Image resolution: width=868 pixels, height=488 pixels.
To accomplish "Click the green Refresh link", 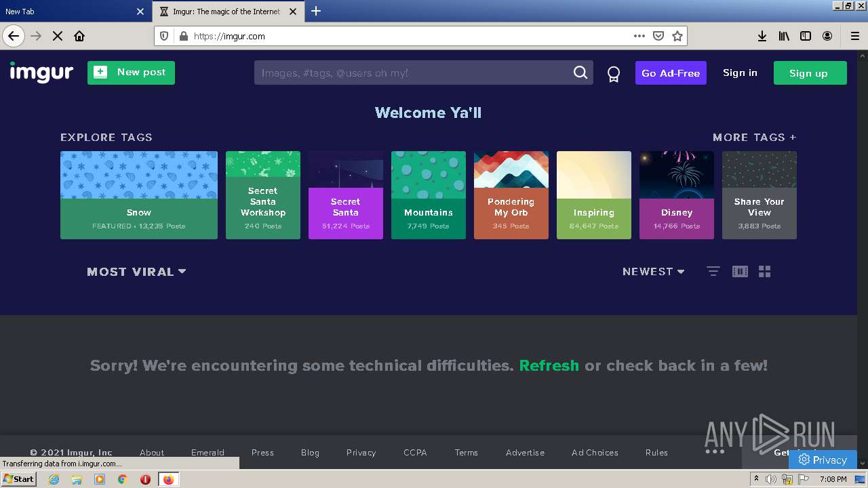I will pyautogui.click(x=549, y=365).
